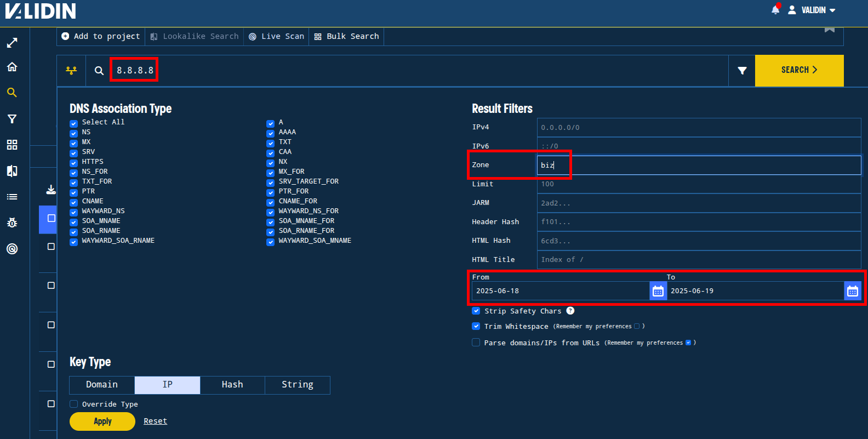This screenshot has height=439, width=868.
Task: Open the VALIDIN user account menu
Action: click(812, 10)
